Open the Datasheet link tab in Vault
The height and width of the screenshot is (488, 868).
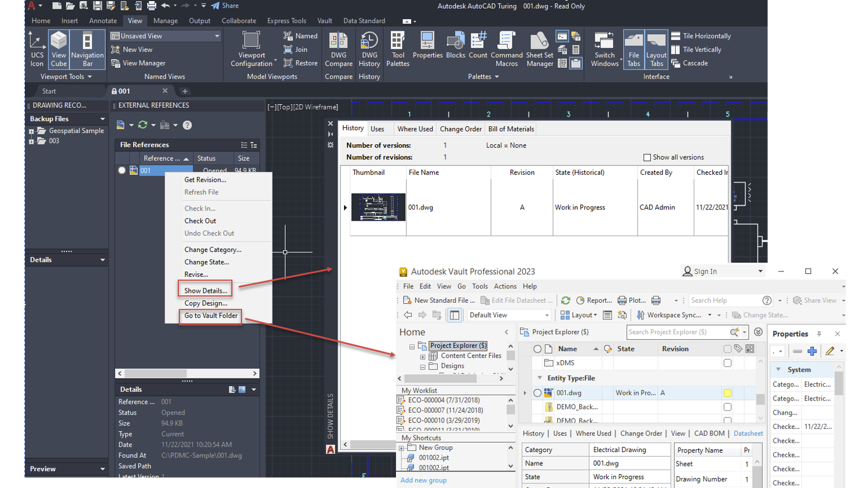tap(748, 434)
